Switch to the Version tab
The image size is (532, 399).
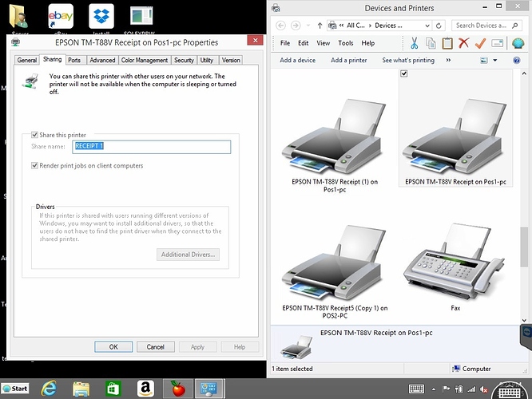(231, 60)
